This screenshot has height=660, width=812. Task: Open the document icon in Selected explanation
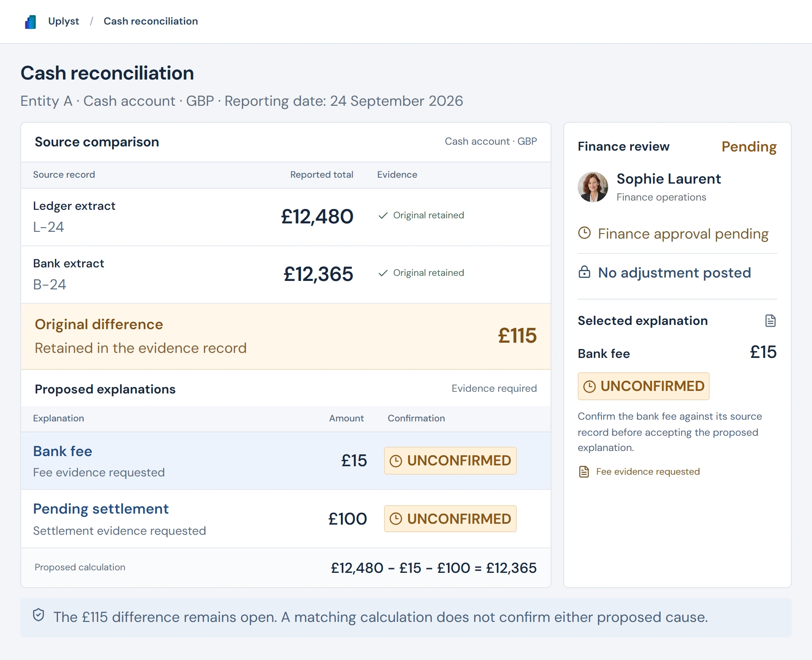click(x=771, y=321)
